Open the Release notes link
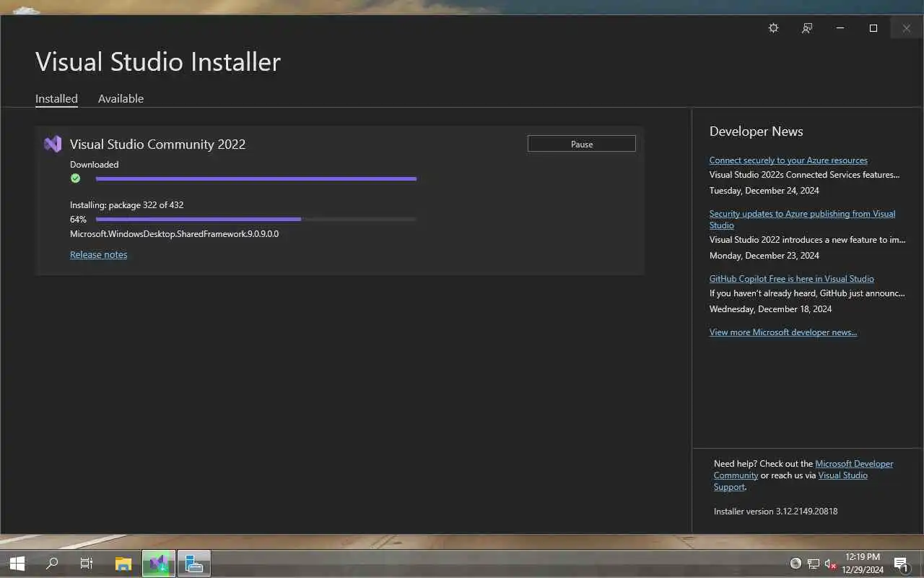 tap(98, 254)
